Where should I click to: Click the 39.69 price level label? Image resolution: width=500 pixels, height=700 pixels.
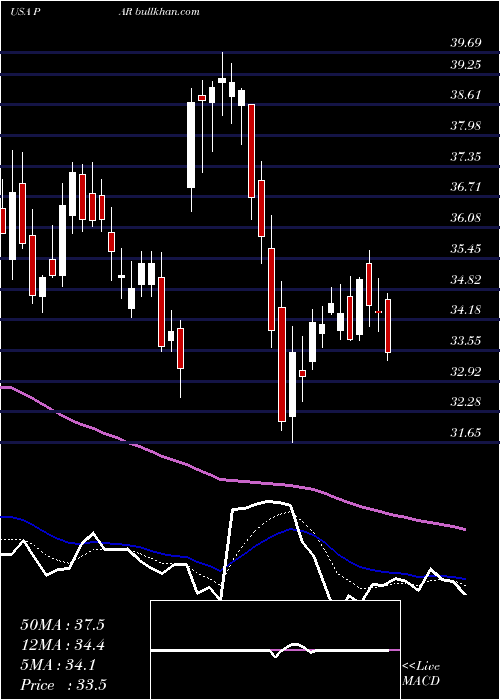click(466, 43)
